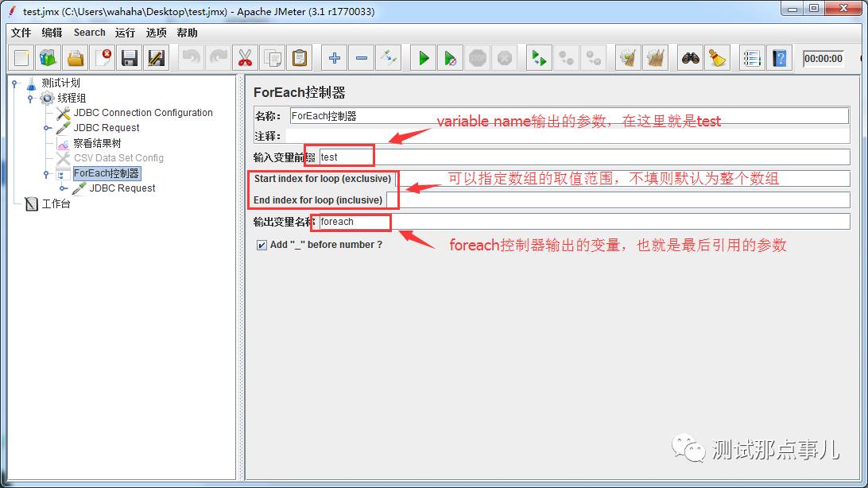
Task: Click the Toggle enable/disable icon
Action: click(x=389, y=57)
